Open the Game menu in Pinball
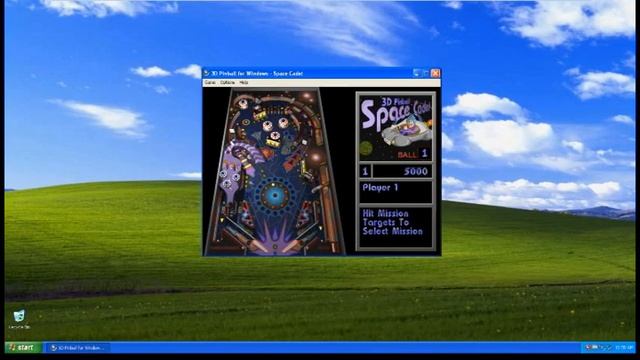The width and height of the screenshot is (640, 360). (210, 82)
